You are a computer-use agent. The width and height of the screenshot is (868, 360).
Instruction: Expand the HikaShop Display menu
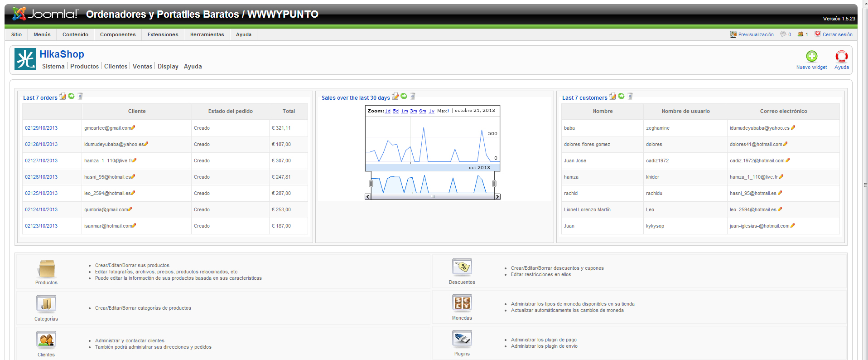pos(168,66)
